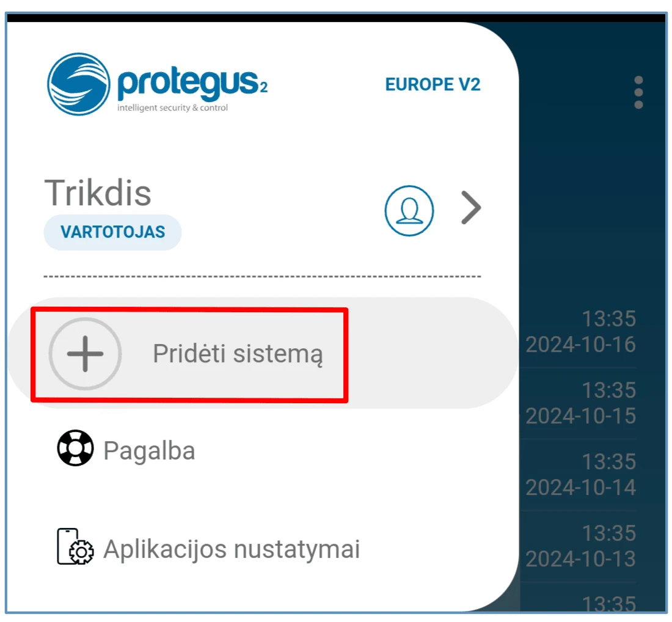Screen dimensions: 672x622
Task: Click the dashed divider under Trikdis
Action: (262, 277)
